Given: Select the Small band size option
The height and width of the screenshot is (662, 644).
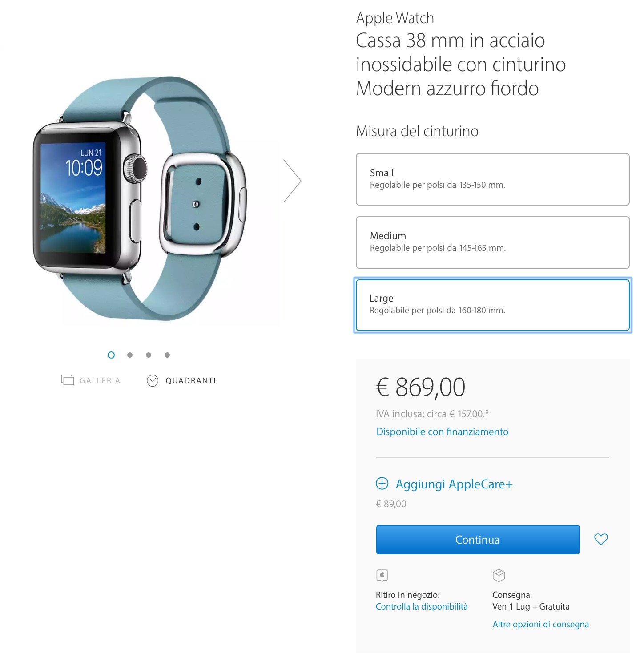Looking at the screenshot, I should [493, 179].
